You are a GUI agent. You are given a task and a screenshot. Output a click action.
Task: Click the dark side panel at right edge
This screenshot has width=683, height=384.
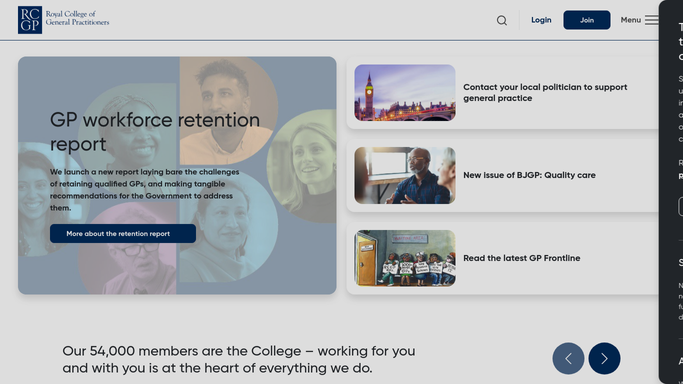click(x=671, y=192)
